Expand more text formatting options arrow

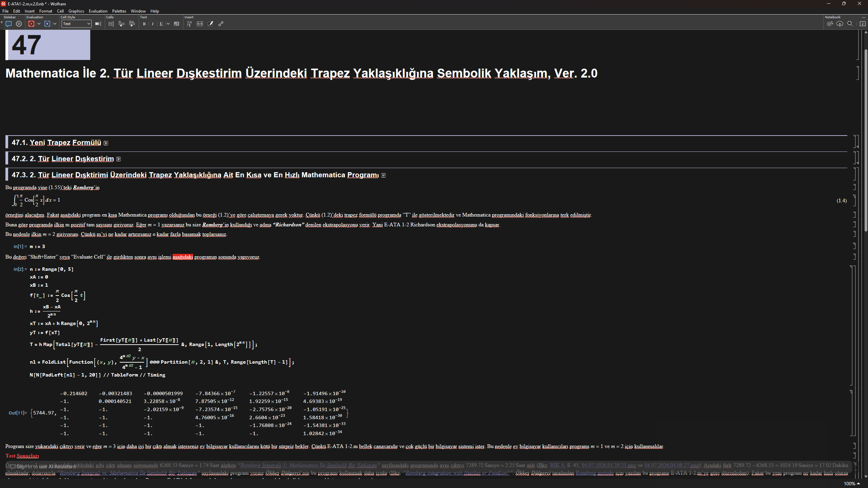(168, 24)
